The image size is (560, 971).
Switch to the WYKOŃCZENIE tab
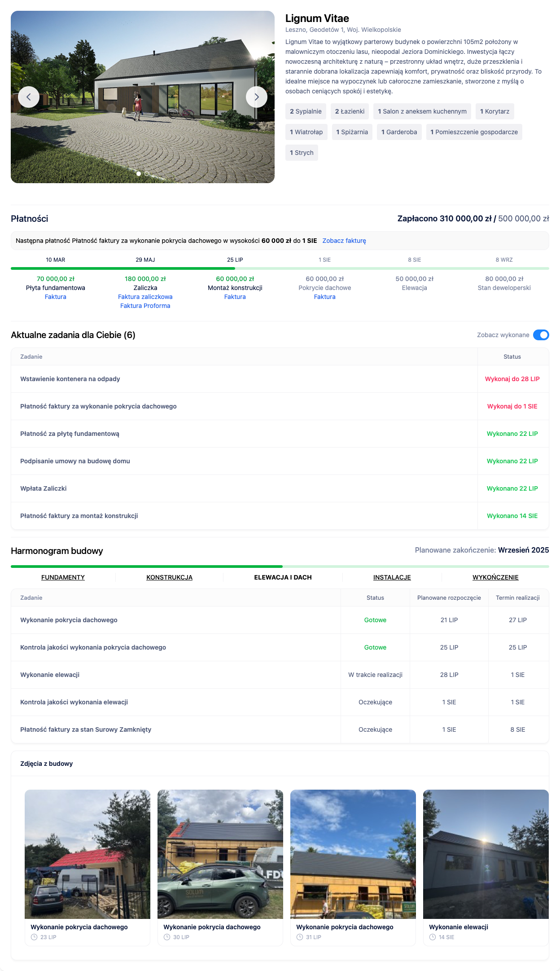coord(495,577)
